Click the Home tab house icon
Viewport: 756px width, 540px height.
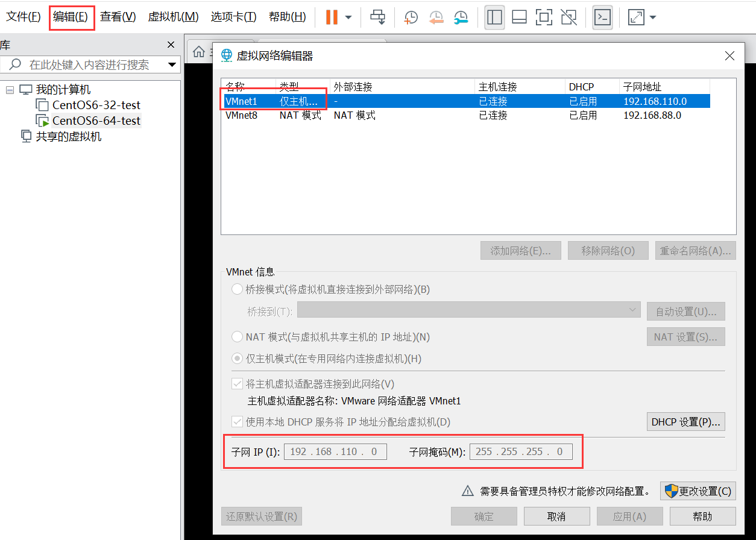(x=199, y=52)
